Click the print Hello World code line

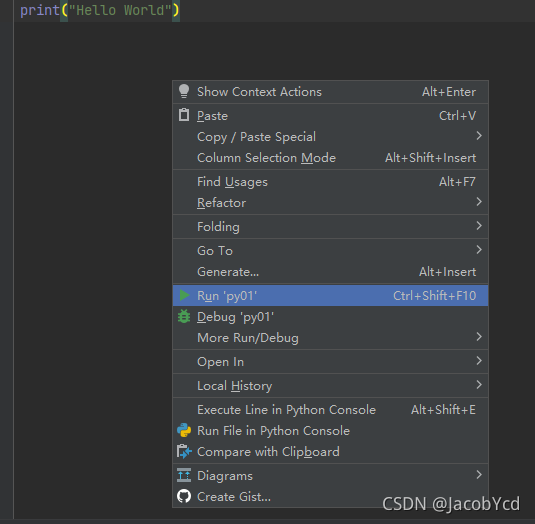pyautogui.click(x=100, y=10)
